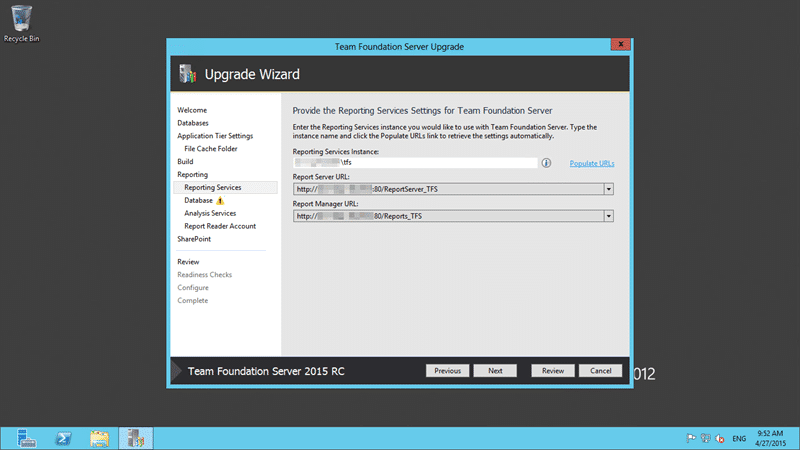This screenshot has height=450, width=800.
Task: Open Server Manager from the taskbar
Action: [x=26, y=438]
